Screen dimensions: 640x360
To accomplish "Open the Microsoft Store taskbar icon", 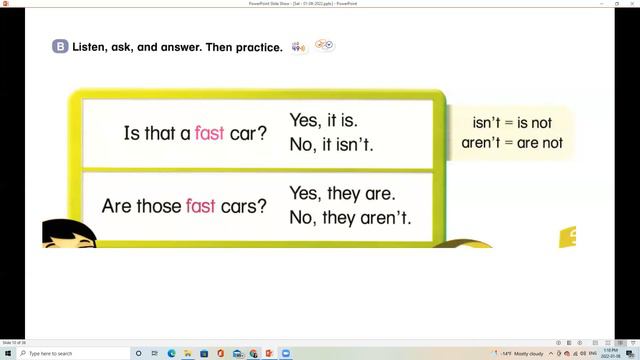I will pyautogui.click(x=204, y=353).
